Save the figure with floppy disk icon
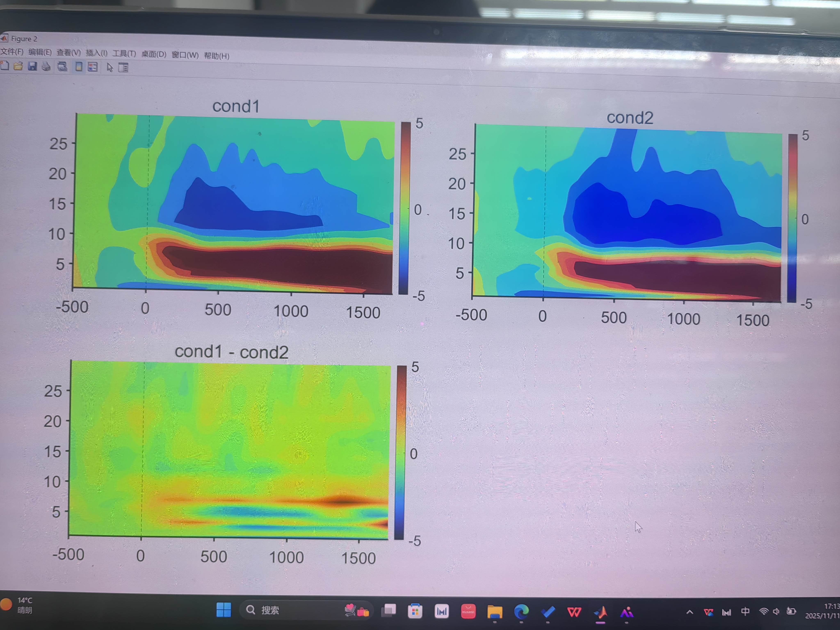 (32, 66)
